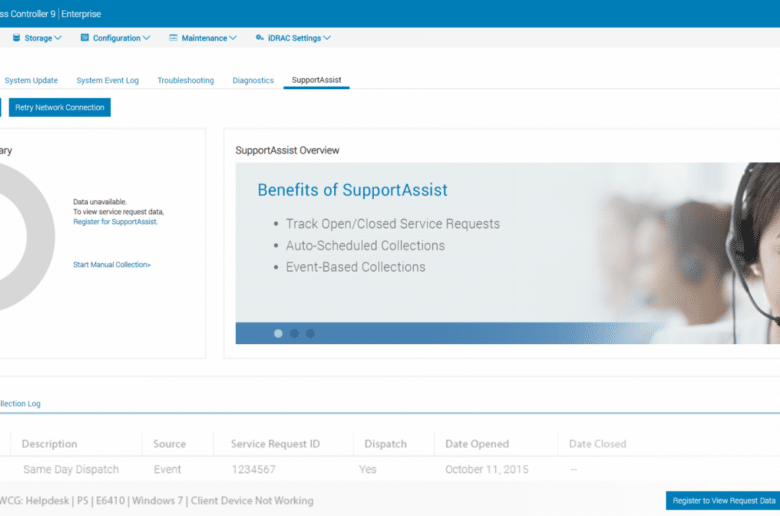This screenshot has height=516, width=780.
Task: Select the second carousel slide dot
Action: click(294, 333)
